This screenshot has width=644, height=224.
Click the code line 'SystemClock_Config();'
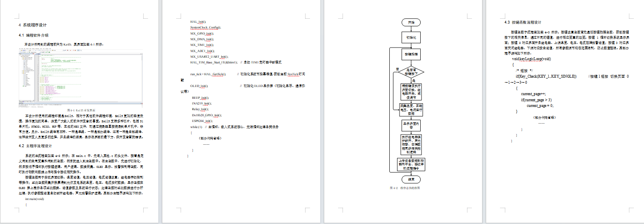205,28
